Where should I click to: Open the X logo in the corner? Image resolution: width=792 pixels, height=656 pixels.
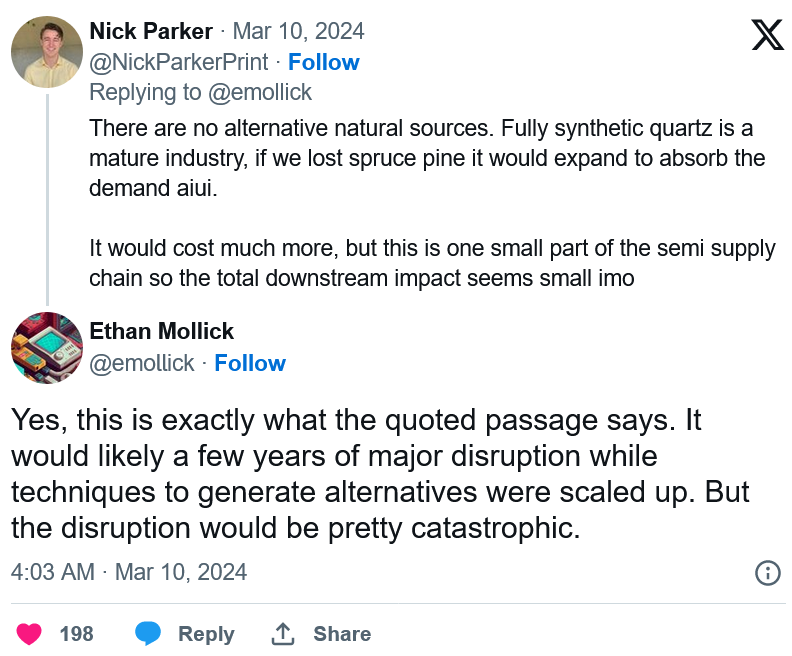coord(767,35)
